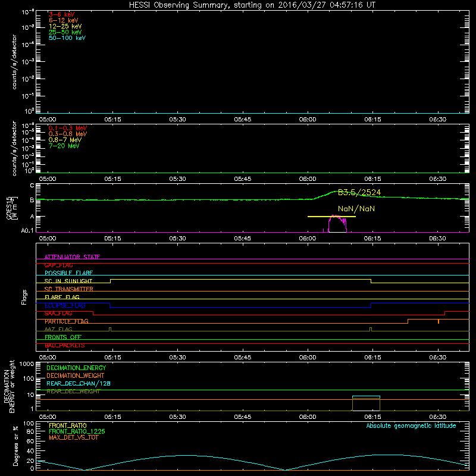Click the 05:30 tick under keV panel
Viewport: 476px width, 476px height.
[177, 120]
